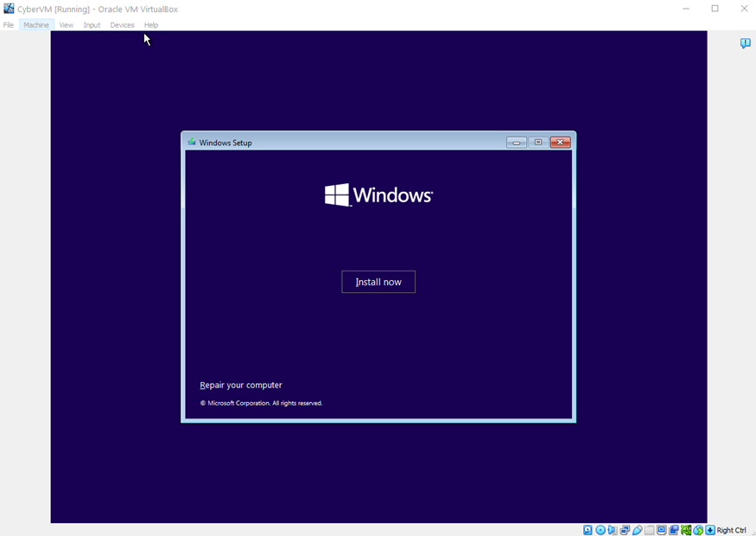The width and height of the screenshot is (756, 536).
Task: Open the Devices menu
Action: pyautogui.click(x=122, y=25)
